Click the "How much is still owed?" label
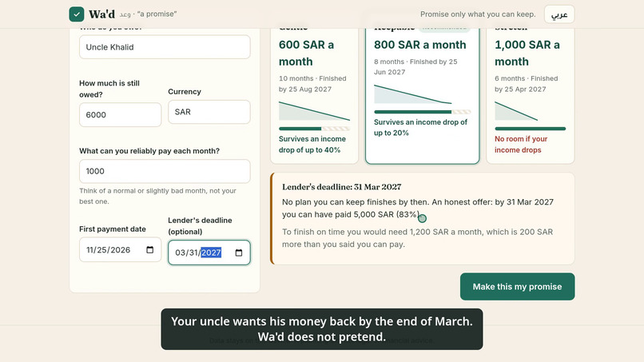The height and width of the screenshot is (362, 644). 109,89
